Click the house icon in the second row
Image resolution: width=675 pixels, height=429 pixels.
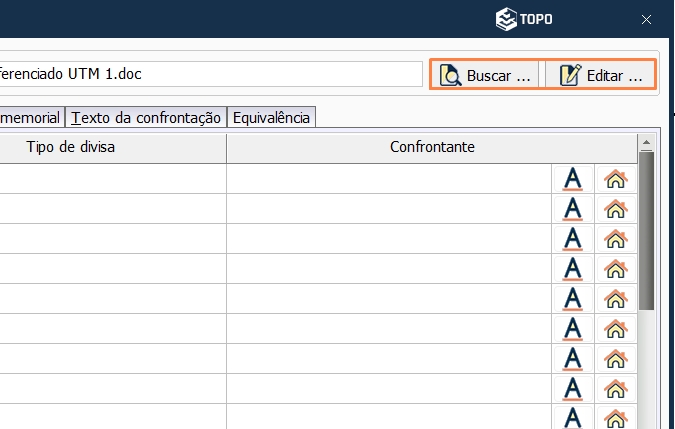coord(616,209)
